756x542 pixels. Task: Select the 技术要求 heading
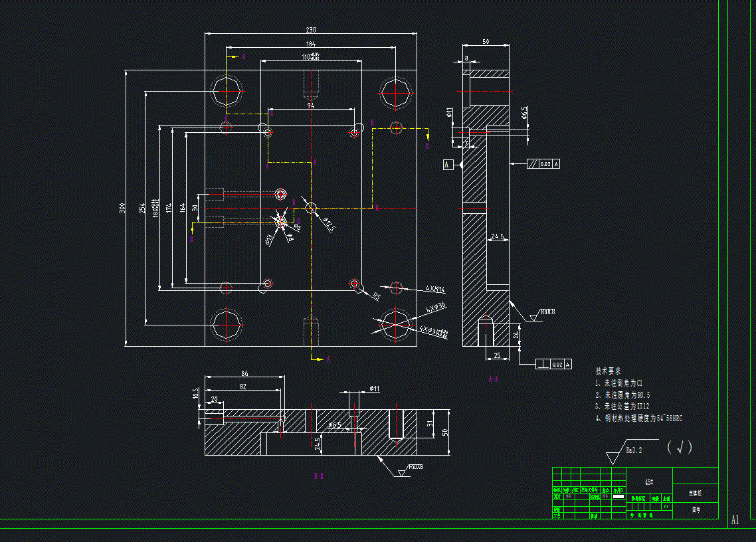(609, 371)
